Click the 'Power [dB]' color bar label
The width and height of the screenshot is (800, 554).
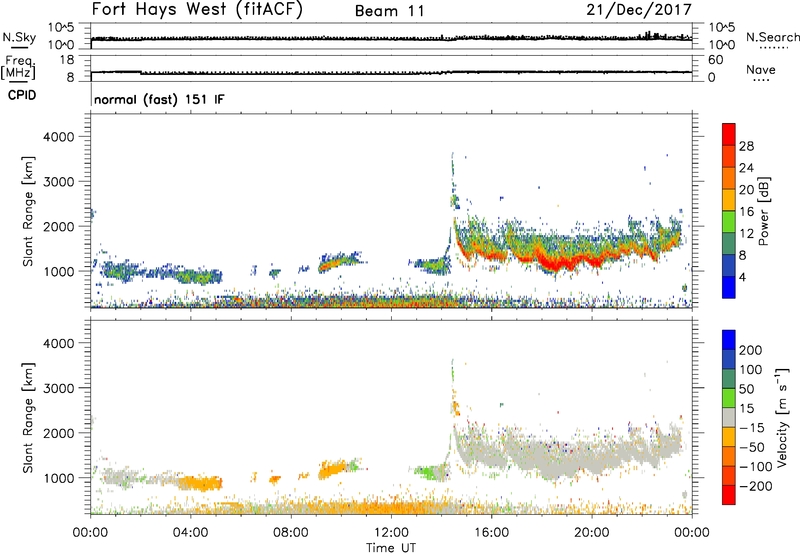point(764,211)
